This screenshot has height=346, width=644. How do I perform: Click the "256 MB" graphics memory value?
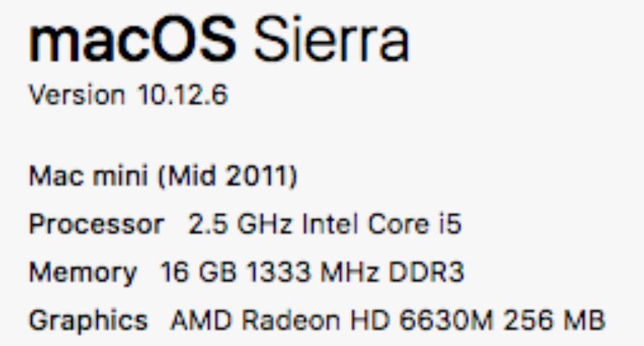pyautogui.click(x=555, y=320)
